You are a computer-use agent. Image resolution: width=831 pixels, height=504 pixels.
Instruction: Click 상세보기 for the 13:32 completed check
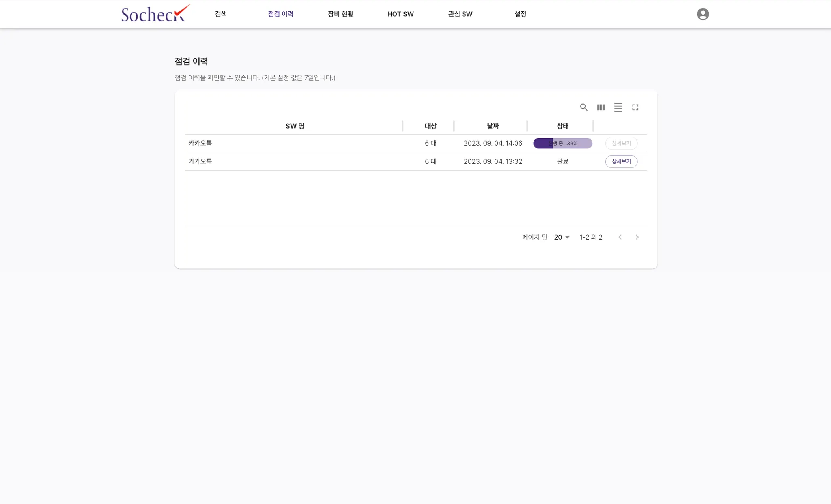click(x=621, y=161)
